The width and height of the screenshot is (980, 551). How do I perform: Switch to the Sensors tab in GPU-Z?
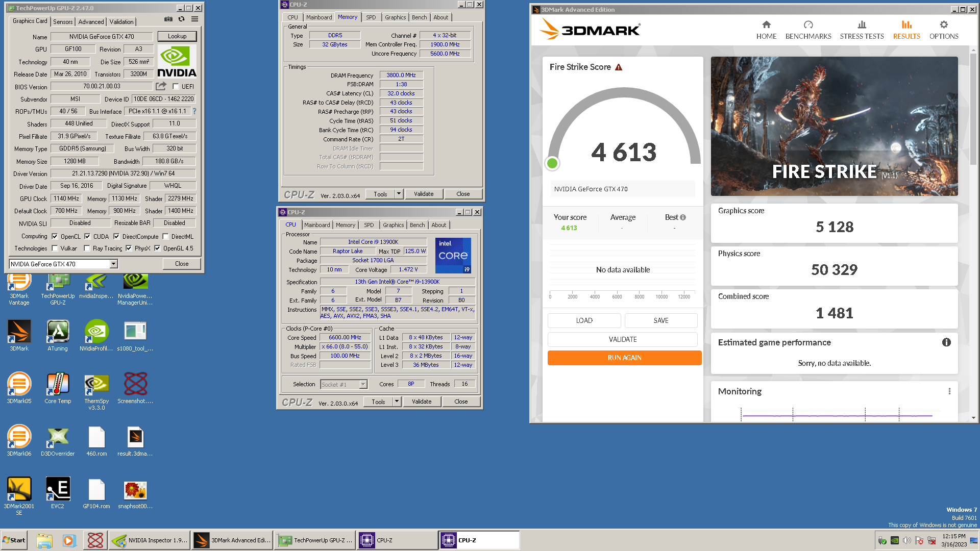(63, 22)
